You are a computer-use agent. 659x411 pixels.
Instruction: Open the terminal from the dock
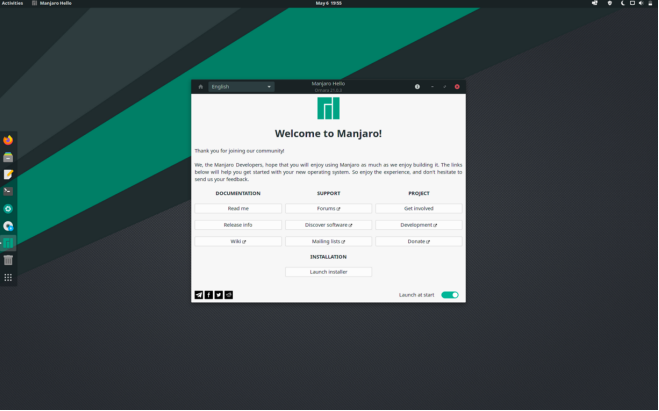click(x=8, y=192)
